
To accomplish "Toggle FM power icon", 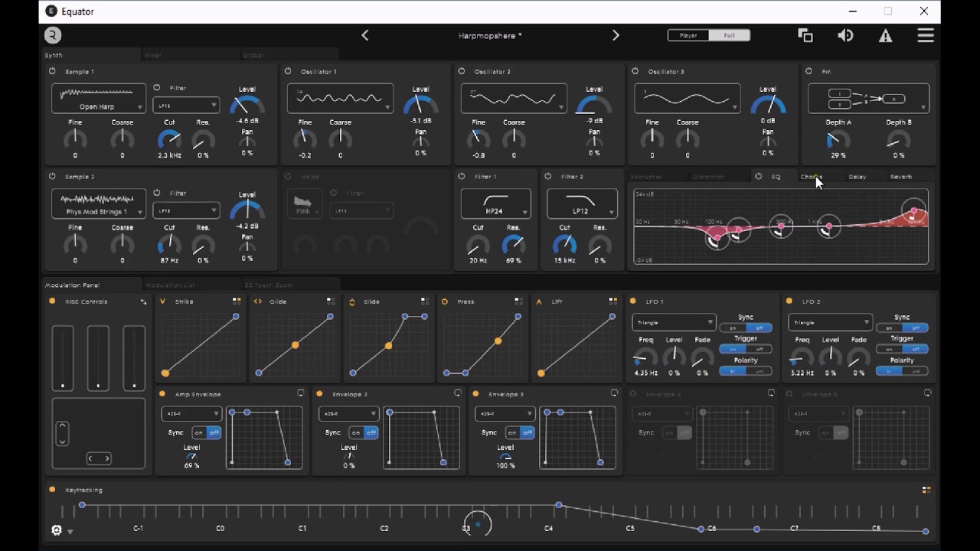I will click(x=809, y=71).
